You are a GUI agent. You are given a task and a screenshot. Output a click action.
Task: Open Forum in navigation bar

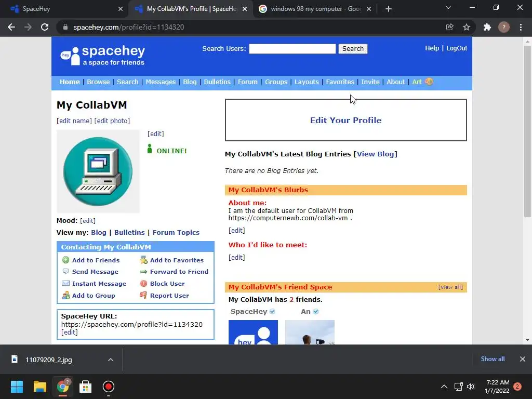pos(248,82)
